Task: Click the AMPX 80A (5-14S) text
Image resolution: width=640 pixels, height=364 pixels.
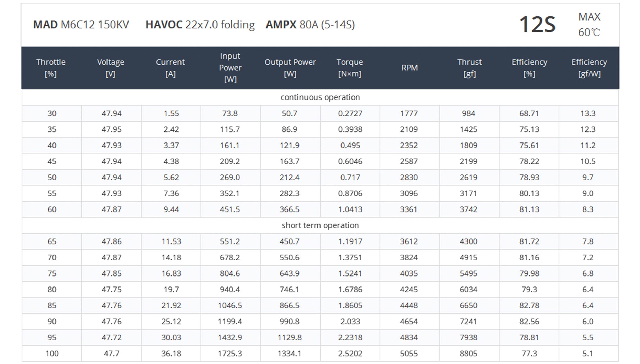Action: click(310, 25)
